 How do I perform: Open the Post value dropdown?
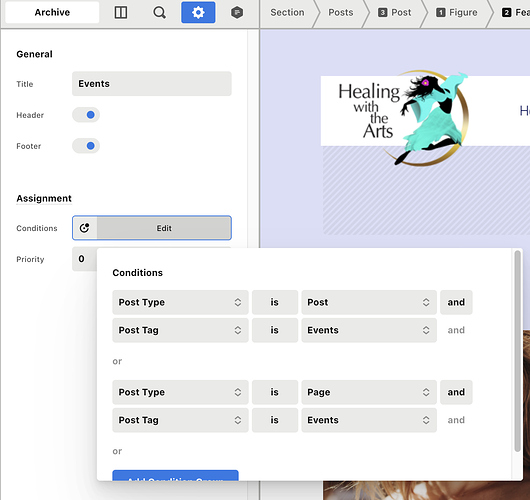point(369,302)
